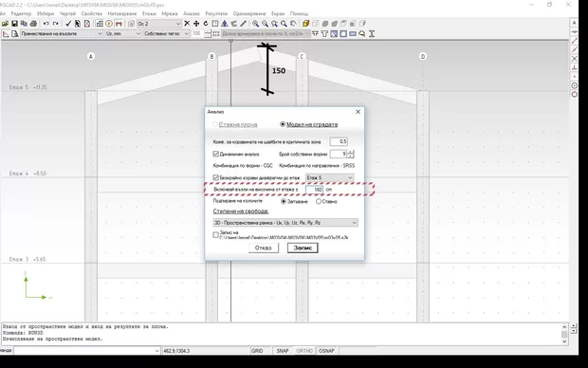Click the red circle tool icon
Image resolution: width=588 pixels, height=368 pixels.
[x=574, y=95]
